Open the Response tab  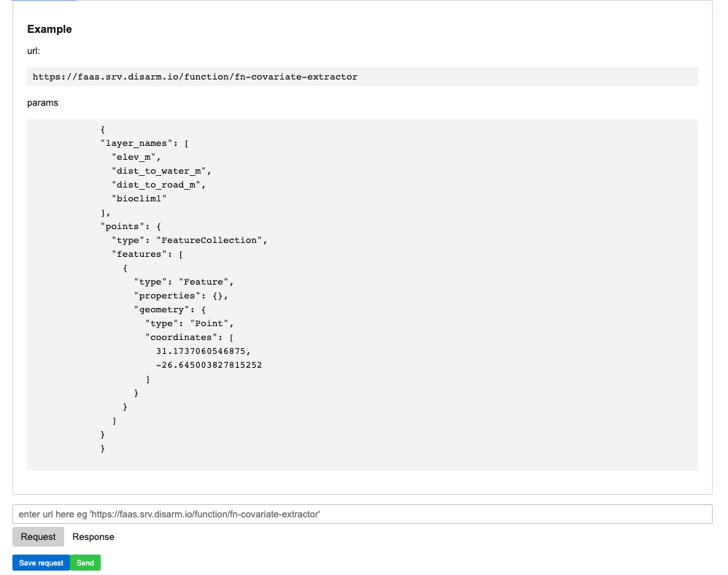pos(93,537)
